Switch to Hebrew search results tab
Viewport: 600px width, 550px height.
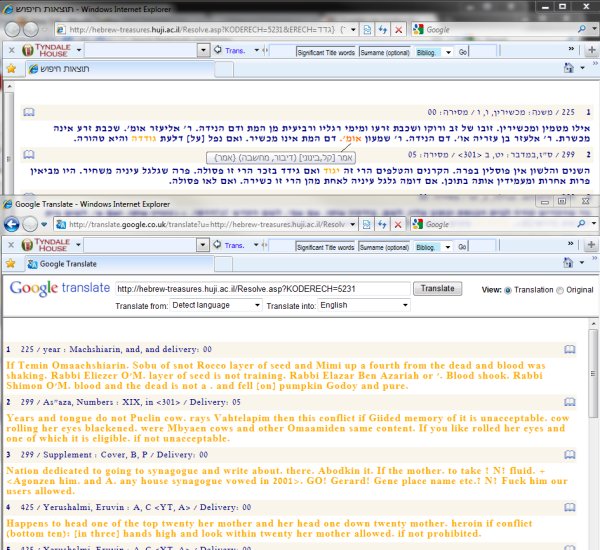(120, 69)
